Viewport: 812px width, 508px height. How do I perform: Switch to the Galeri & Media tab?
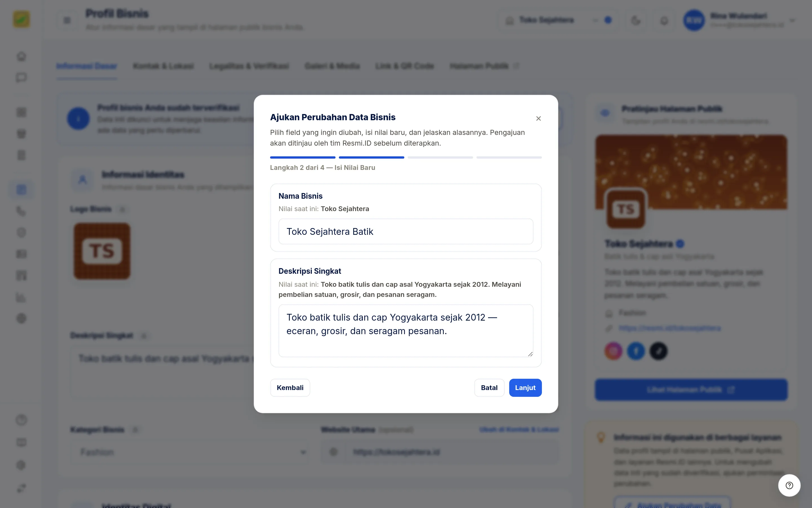[x=332, y=66]
